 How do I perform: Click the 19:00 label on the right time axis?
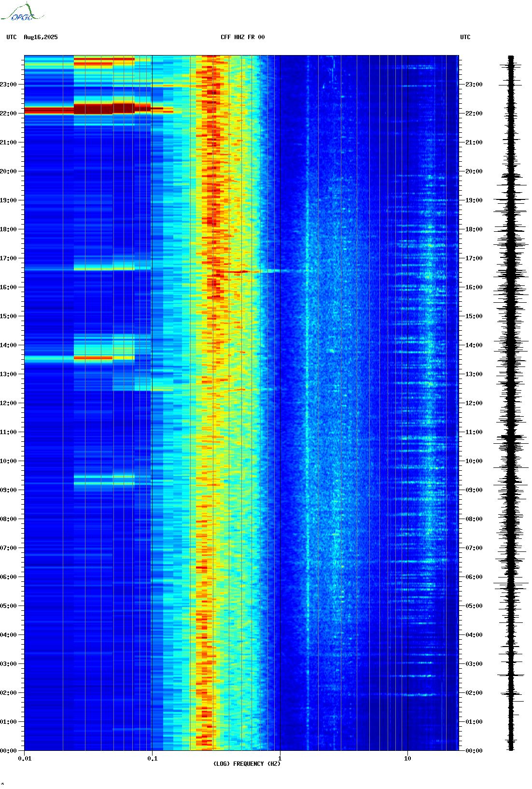(474, 200)
